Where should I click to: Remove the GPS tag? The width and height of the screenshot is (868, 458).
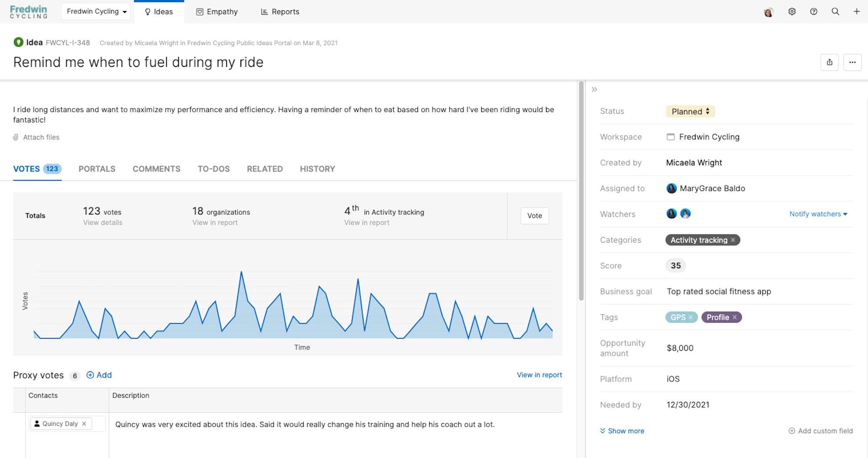pos(691,317)
